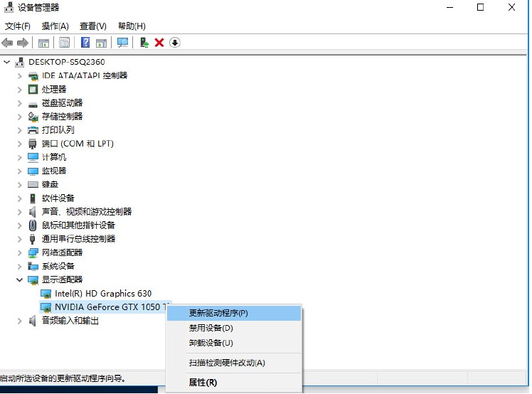Click the update device driver toolbar icon

click(x=144, y=43)
